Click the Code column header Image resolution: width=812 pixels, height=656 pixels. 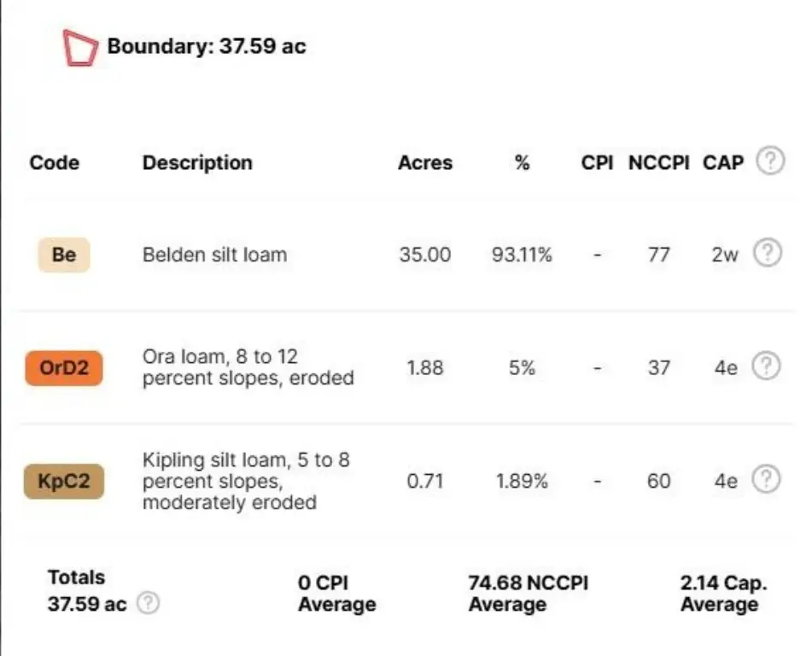point(54,162)
